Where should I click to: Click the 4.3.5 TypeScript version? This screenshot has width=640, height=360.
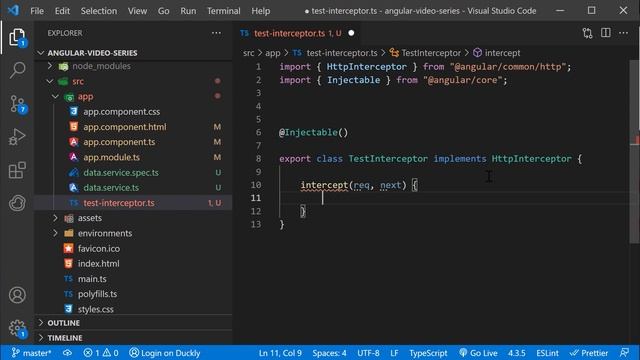(516, 353)
